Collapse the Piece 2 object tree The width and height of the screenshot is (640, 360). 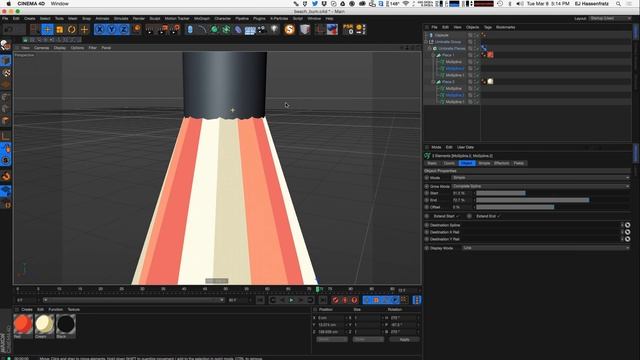click(x=433, y=82)
